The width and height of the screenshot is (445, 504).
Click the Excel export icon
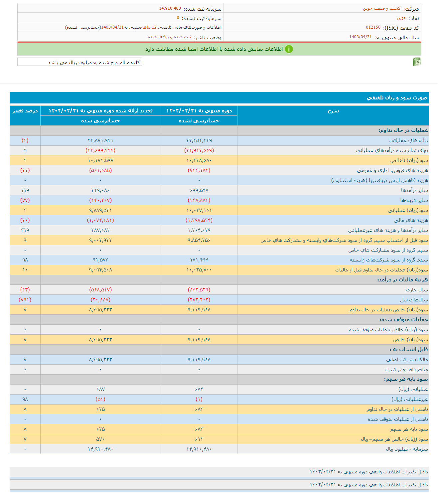(x=417, y=62)
